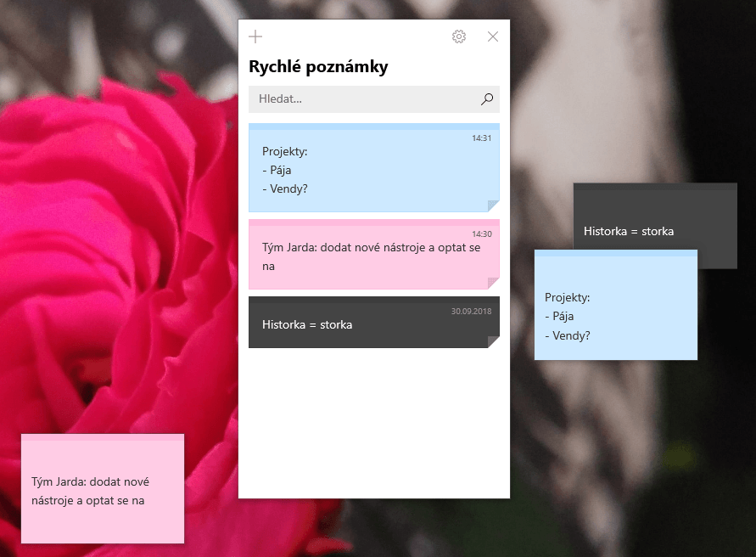756x557 pixels.
Task: Select the pink Tým Jarda note near the rose
Action: (102, 488)
